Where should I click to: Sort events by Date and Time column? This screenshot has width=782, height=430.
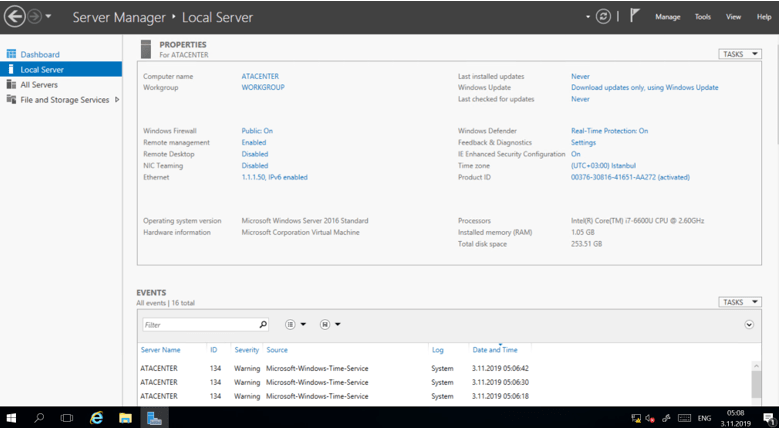pyautogui.click(x=494, y=350)
